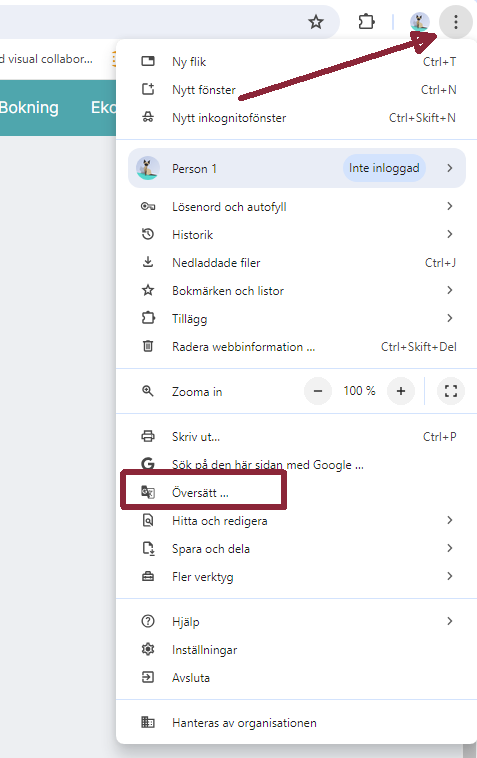477x758 pixels.
Task: Click the Inställningar gear icon
Action: click(148, 649)
